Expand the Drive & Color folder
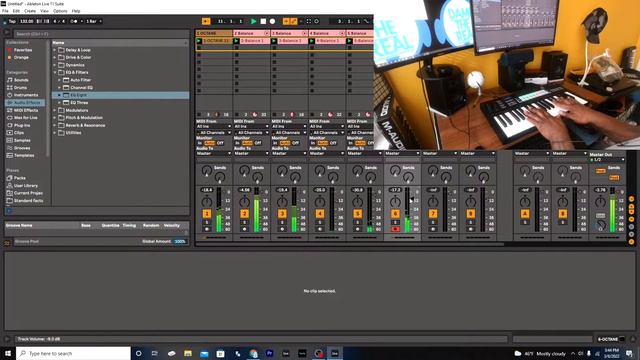The height and width of the screenshot is (360, 640). (x=55, y=58)
